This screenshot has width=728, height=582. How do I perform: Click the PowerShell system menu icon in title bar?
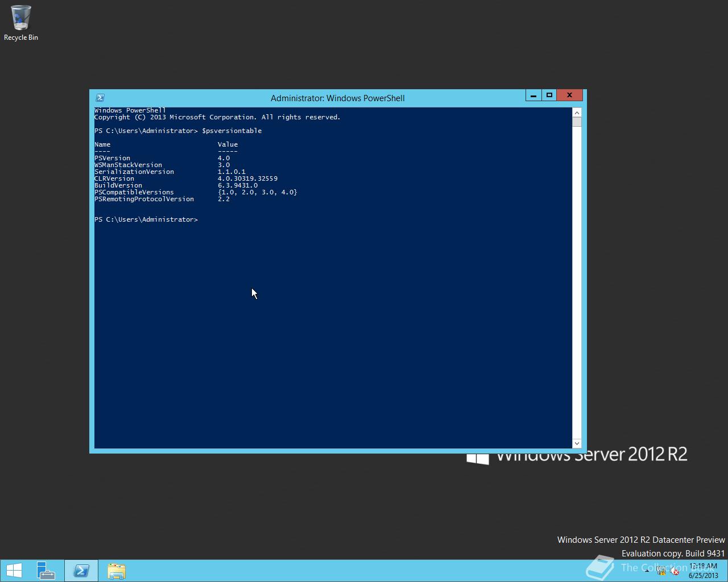pyautogui.click(x=100, y=98)
